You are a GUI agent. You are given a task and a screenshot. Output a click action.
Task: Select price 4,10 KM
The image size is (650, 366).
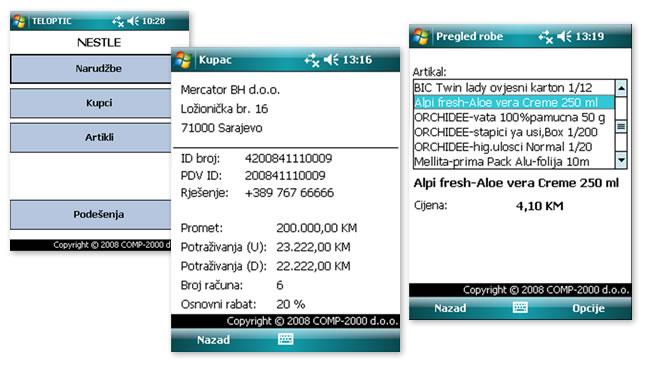click(539, 206)
